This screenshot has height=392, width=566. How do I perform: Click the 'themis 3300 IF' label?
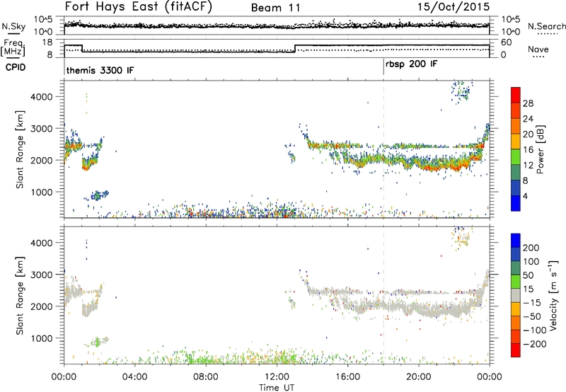(100, 70)
